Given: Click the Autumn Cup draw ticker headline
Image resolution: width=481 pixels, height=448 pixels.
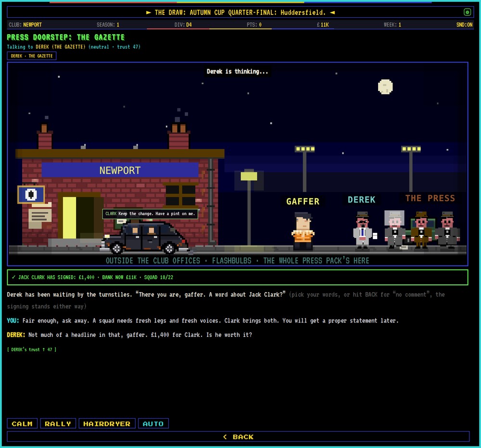Looking at the screenshot, I should [x=240, y=13].
